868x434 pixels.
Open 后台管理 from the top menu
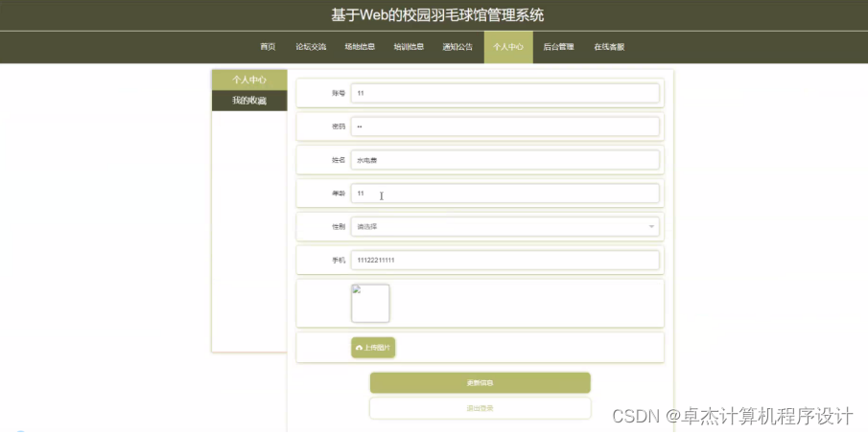[558, 47]
